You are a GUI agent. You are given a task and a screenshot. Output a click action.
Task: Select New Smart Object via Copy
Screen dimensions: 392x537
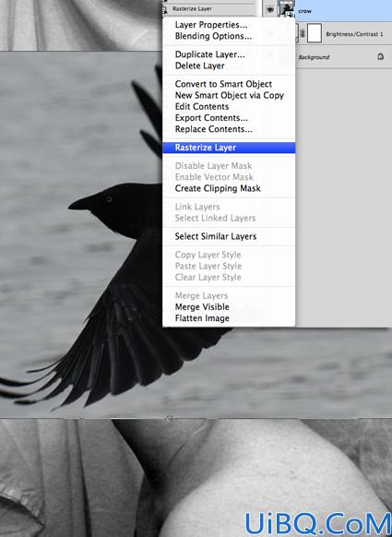(x=229, y=95)
